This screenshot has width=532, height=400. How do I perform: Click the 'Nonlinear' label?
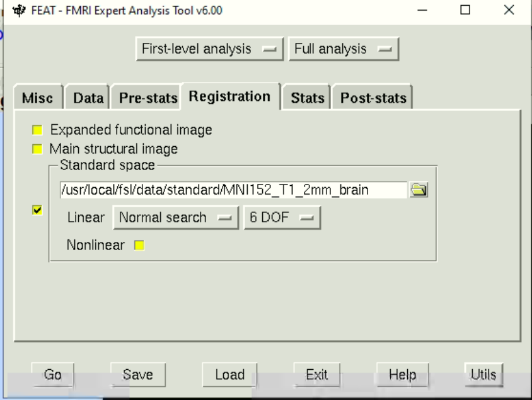point(96,245)
